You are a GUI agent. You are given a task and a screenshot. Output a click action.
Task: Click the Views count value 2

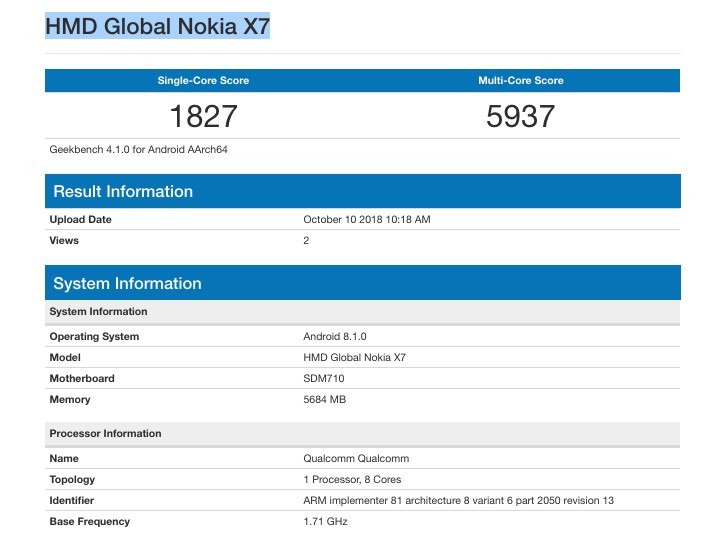point(306,241)
